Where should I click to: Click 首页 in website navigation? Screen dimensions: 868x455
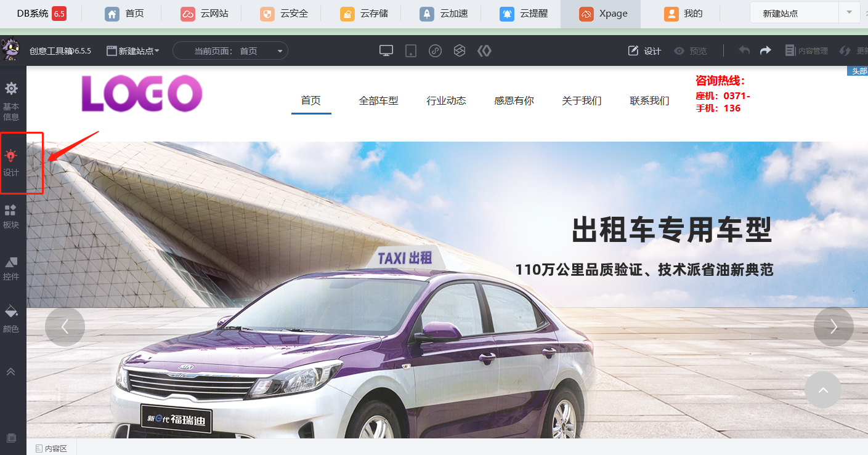pyautogui.click(x=311, y=100)
